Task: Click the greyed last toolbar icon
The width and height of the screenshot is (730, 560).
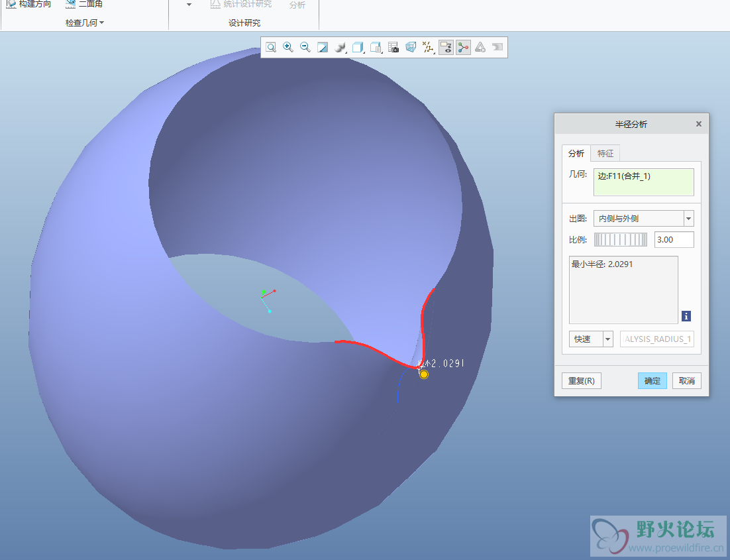Action: coord(497,47)
